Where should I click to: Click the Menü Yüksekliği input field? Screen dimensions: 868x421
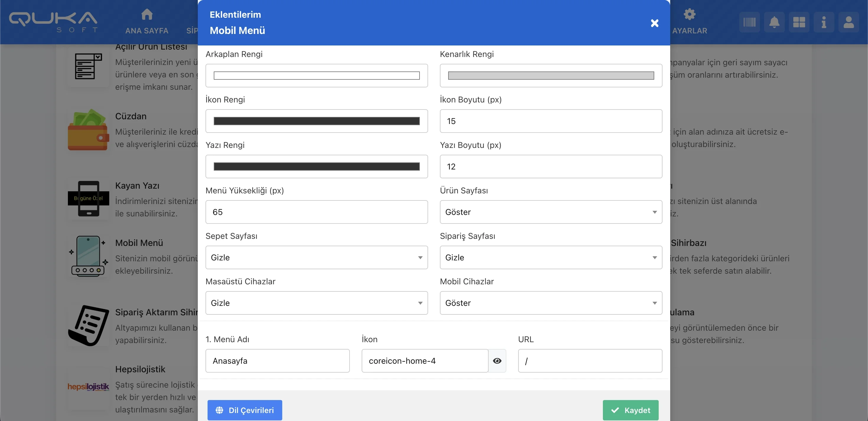(316, 212)
